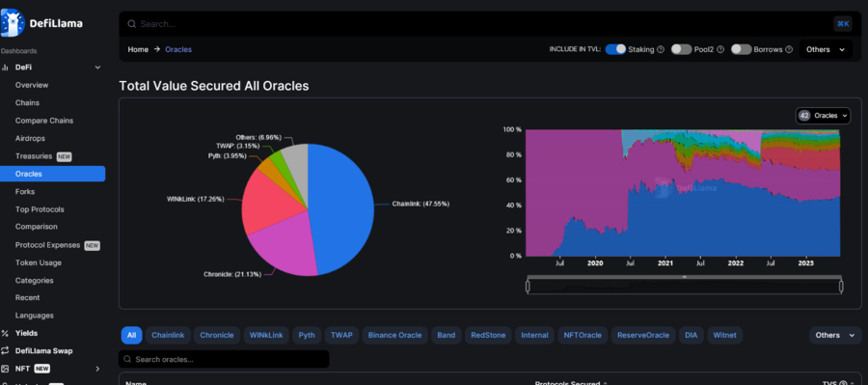The width and height of the screenshot is (868, 385).
Task: Click the main Search input field
Action: [478, 24]
